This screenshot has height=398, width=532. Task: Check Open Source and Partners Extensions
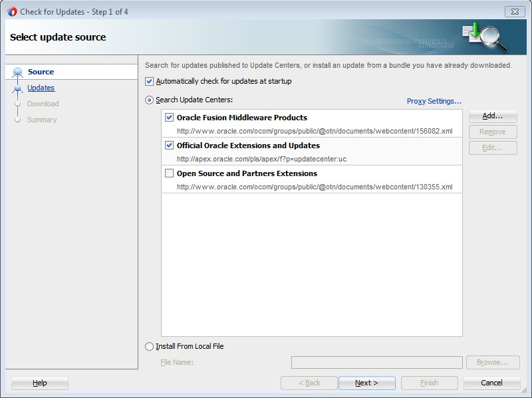click(169, 173)
